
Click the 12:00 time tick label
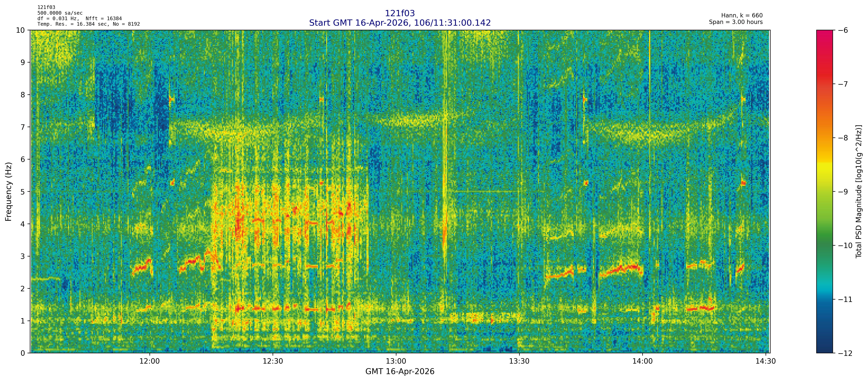[x=149, y=362]
